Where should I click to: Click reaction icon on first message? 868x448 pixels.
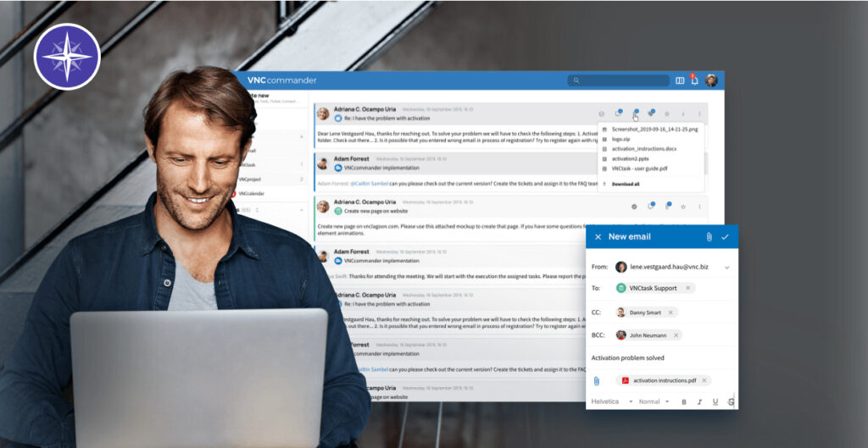(x=602, y=114)
